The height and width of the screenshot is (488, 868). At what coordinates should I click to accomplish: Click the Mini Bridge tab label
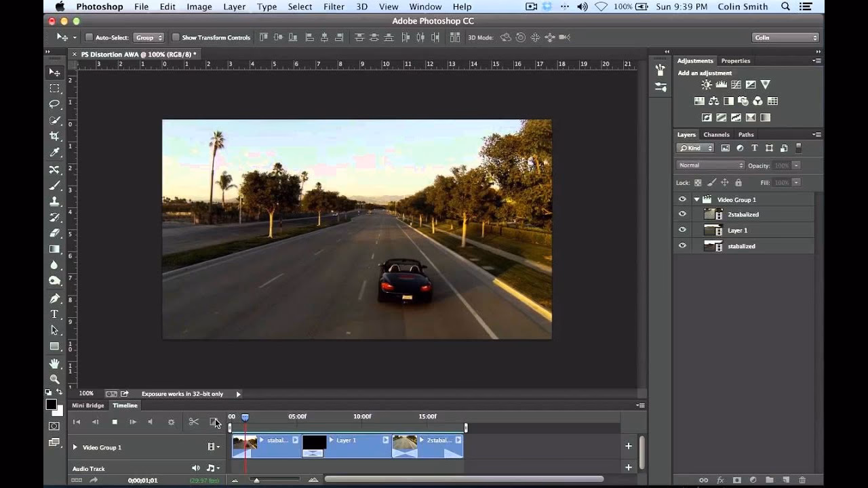88,405
